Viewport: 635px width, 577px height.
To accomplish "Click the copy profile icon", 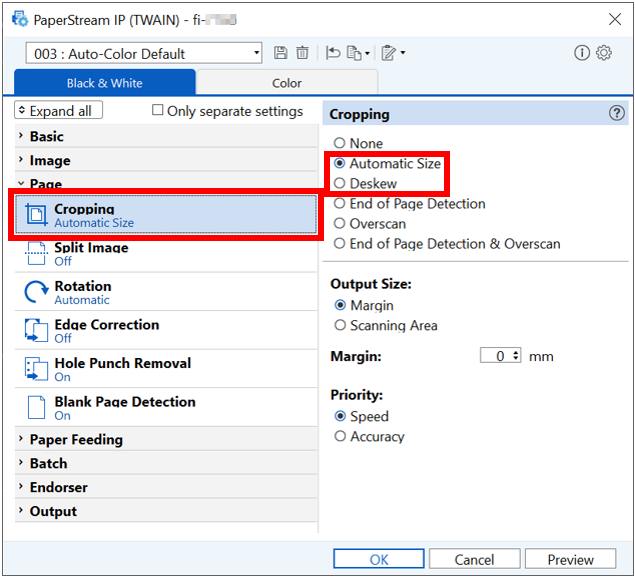I will point(354,53).
